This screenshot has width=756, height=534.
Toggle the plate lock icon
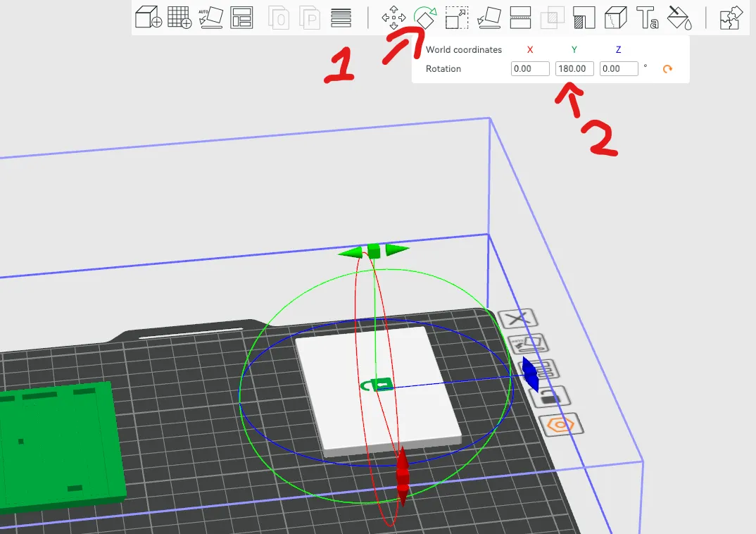550,397
